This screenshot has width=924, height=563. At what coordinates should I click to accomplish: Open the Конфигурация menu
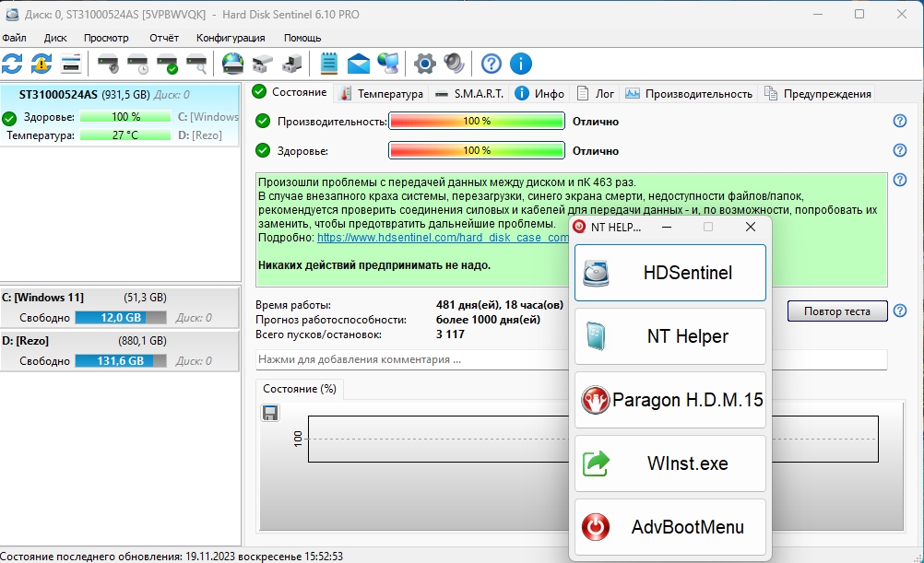click(x=231, y=38)
